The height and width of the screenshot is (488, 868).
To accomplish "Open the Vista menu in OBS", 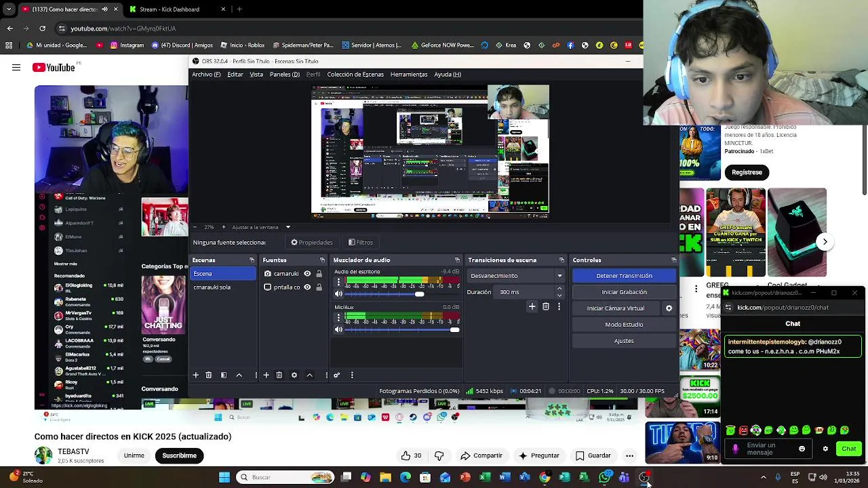I will (256, 75).
